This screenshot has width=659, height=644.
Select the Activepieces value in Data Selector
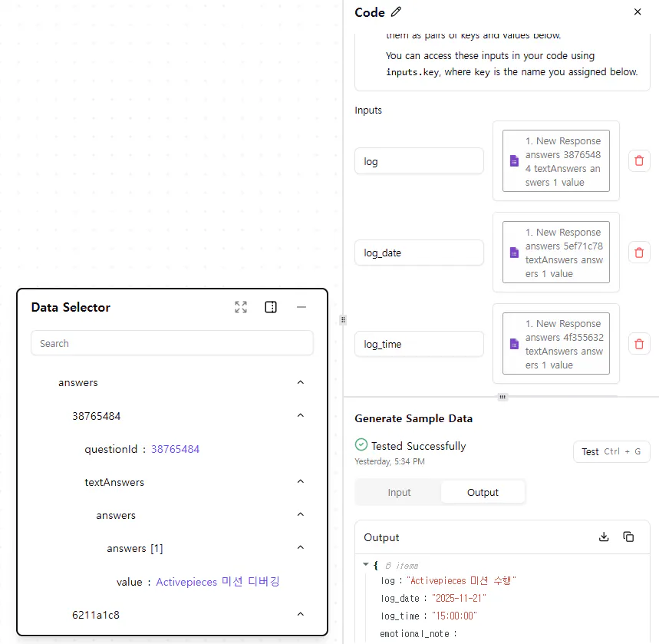coord(217,582)
